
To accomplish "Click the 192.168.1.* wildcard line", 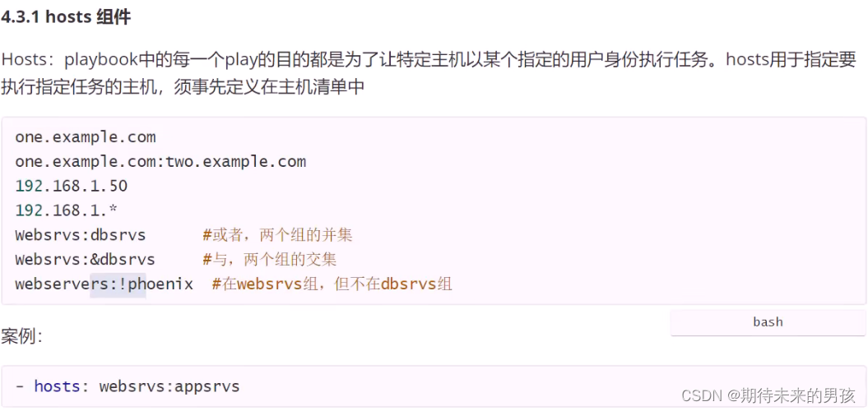I will [x=67, y=210].
